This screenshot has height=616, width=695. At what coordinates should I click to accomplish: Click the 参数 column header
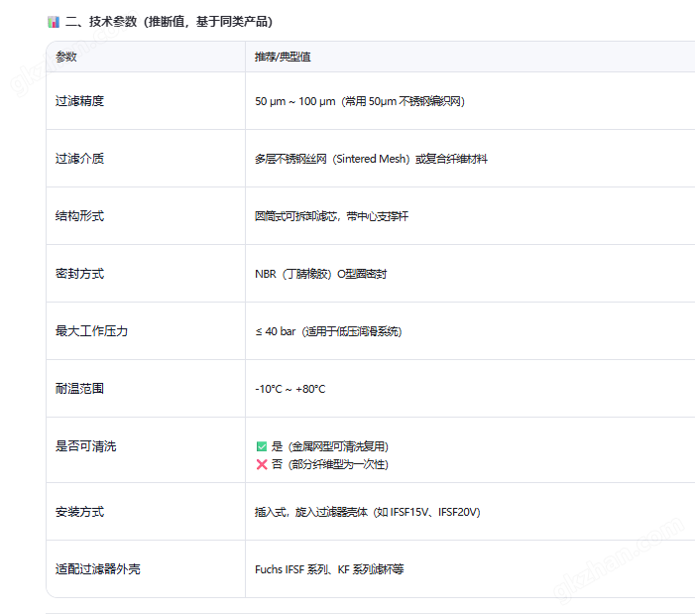point(66,57)
